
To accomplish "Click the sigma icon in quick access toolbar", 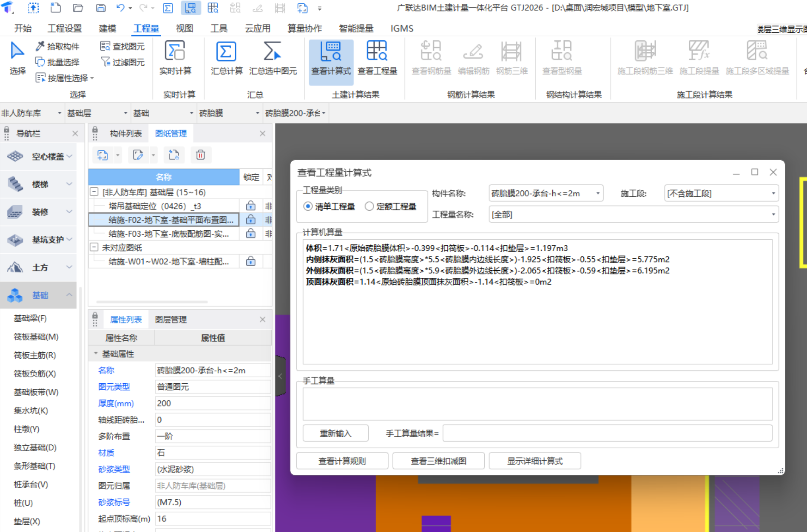I will pos(168,8).
